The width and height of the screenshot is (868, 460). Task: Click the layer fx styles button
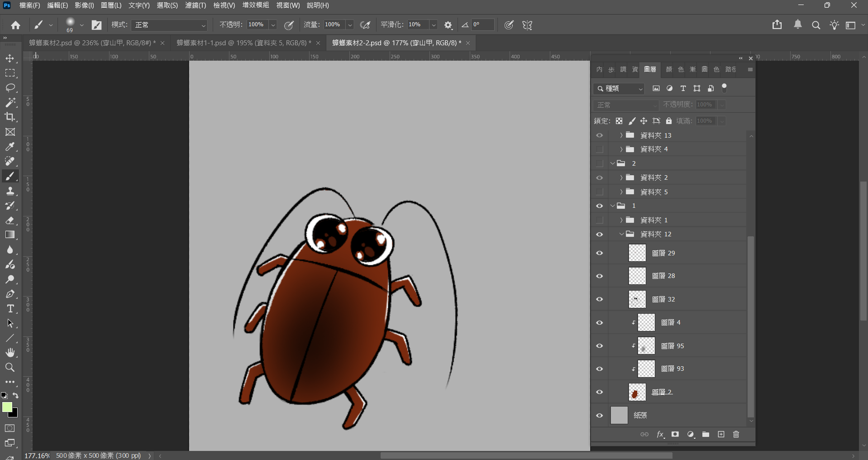coord(660,434)
